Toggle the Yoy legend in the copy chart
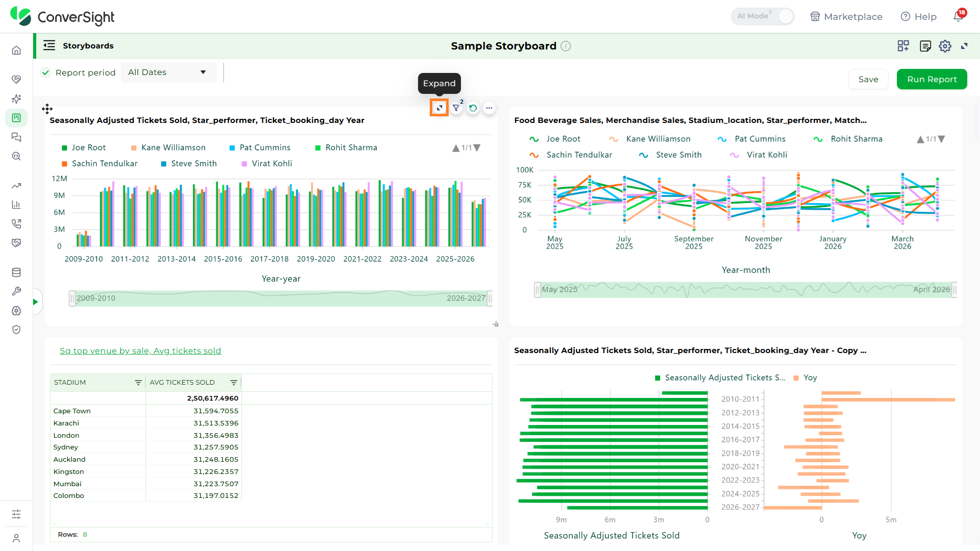 pos(805,378)
